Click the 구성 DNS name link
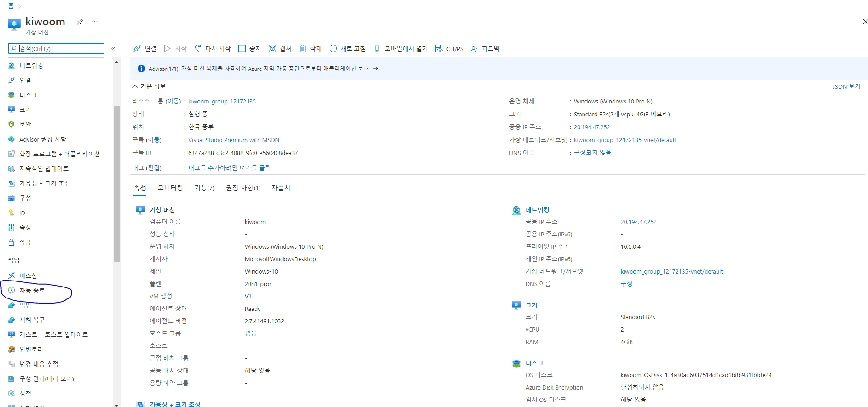868x407 pixels. tap(626, 284)
